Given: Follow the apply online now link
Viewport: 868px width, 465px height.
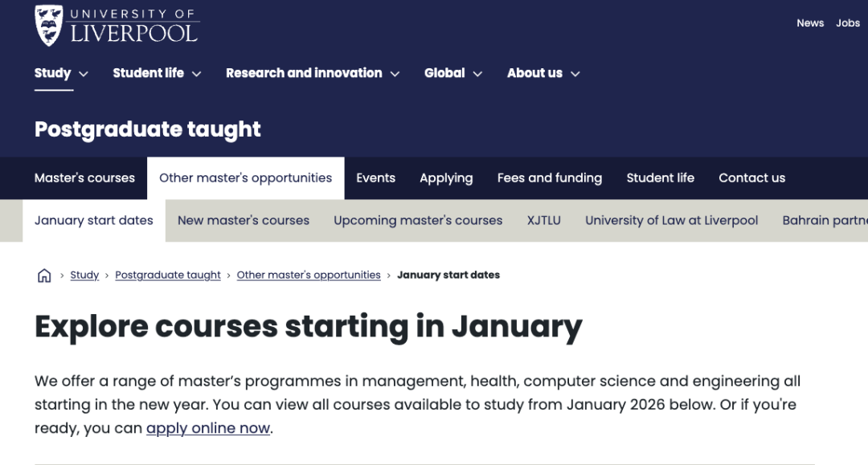Looking at the screenshot, I should [x=207, y=429].
